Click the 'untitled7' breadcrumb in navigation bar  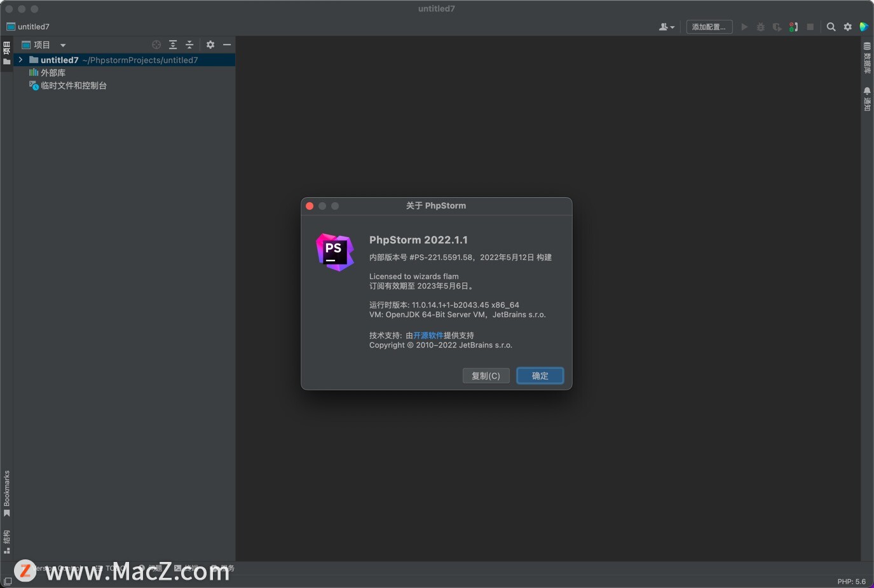point(28,27)
